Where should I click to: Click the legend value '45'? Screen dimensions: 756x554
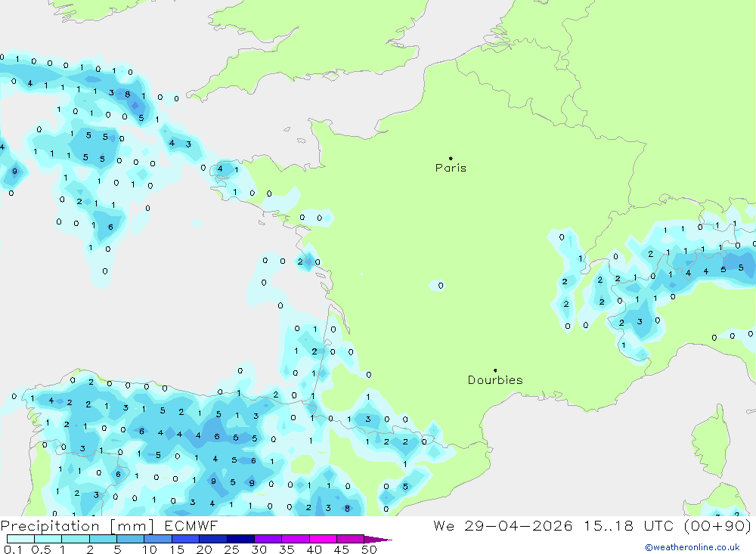click(x=342, y=549)
